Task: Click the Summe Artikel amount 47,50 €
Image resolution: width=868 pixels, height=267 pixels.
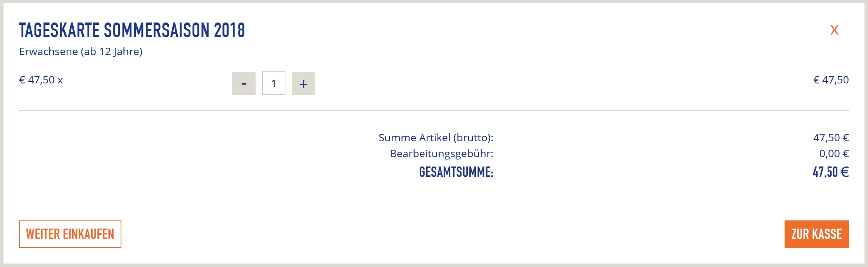Action: (x=831, y=138)
